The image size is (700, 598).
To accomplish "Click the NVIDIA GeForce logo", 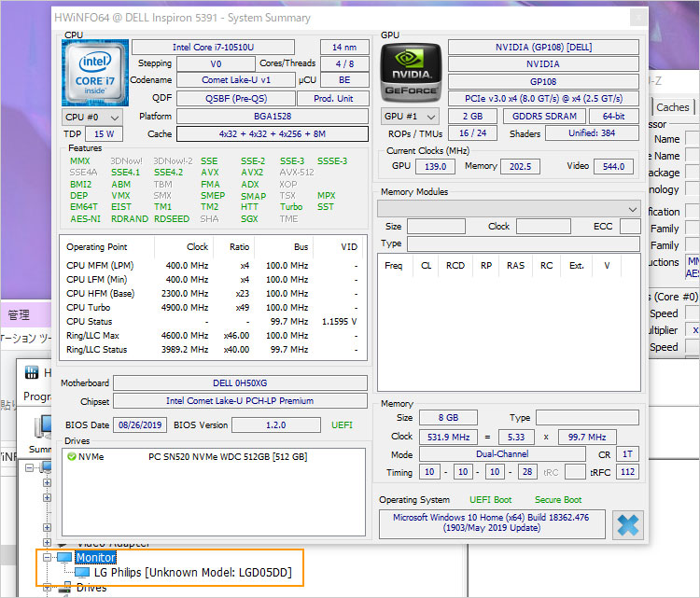I will (x=411, y=72).
